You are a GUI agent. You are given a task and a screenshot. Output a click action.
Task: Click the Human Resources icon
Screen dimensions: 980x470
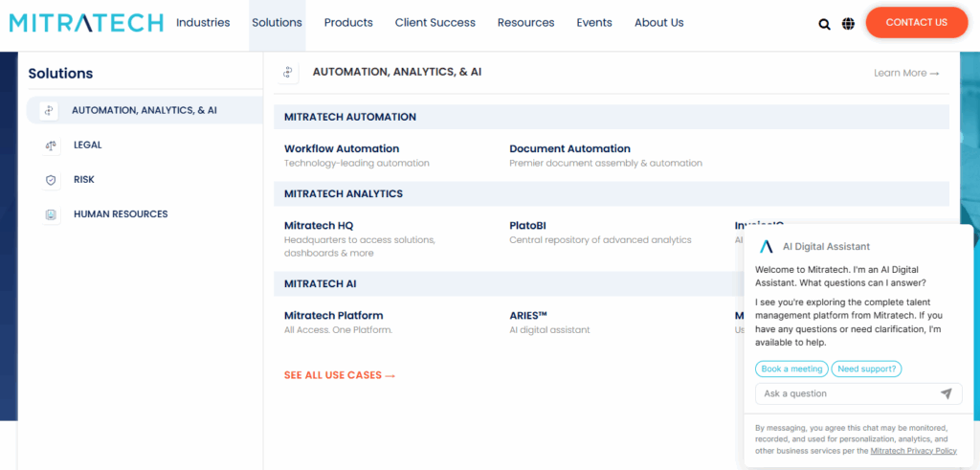pyautogui.click(x=51, y=214)
